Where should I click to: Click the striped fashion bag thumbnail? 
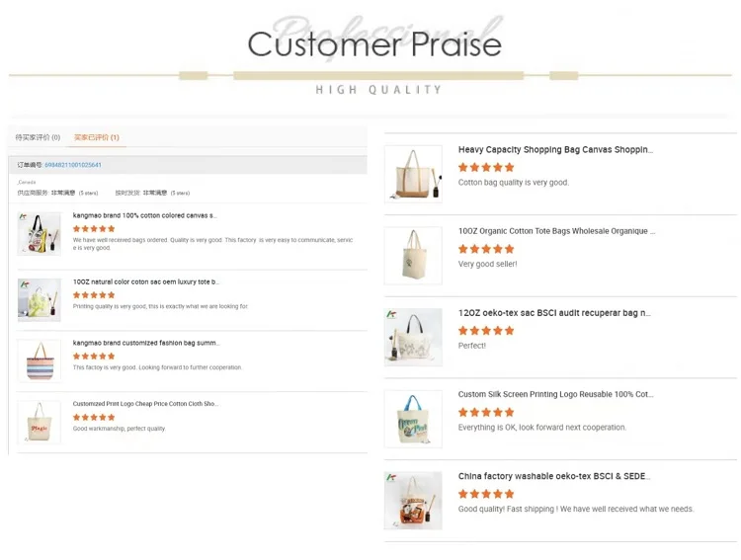pyautogui.click(x=40, y=360)
